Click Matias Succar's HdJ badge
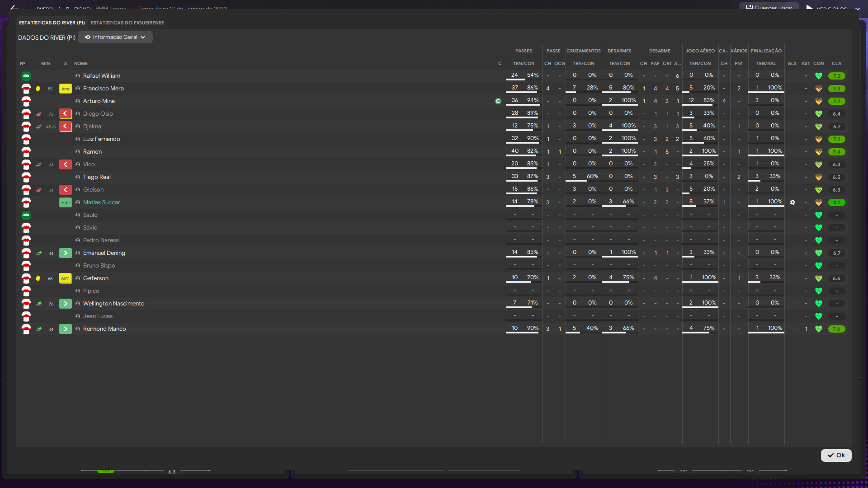The image size is (868, 488). 66,202
